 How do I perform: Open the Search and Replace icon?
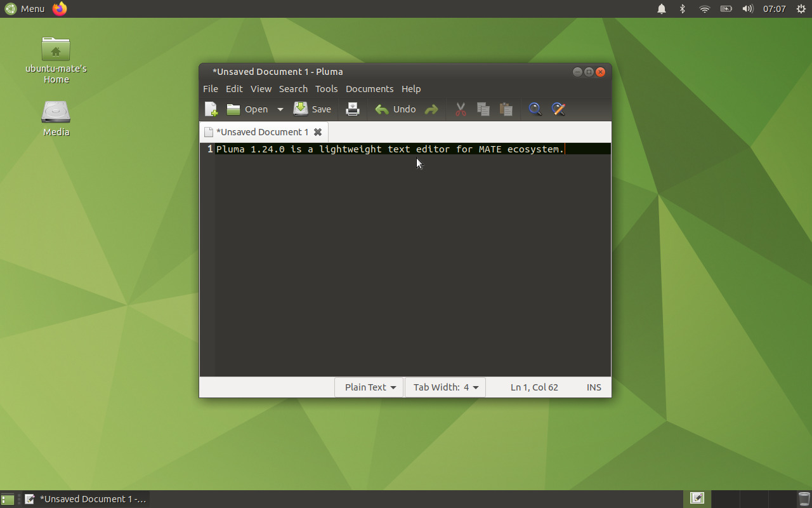click(558, 109)
